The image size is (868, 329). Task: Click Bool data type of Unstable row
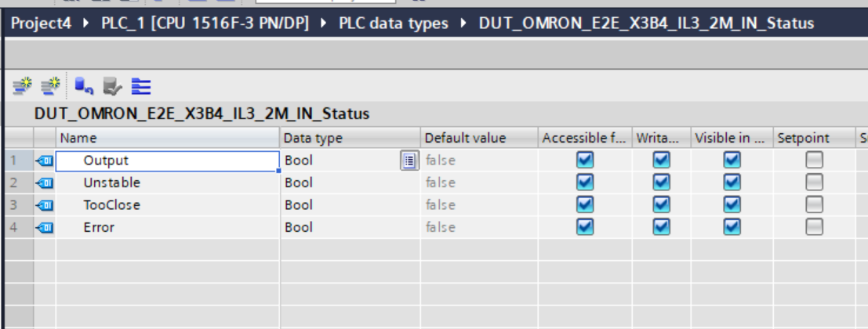[299, 183]
